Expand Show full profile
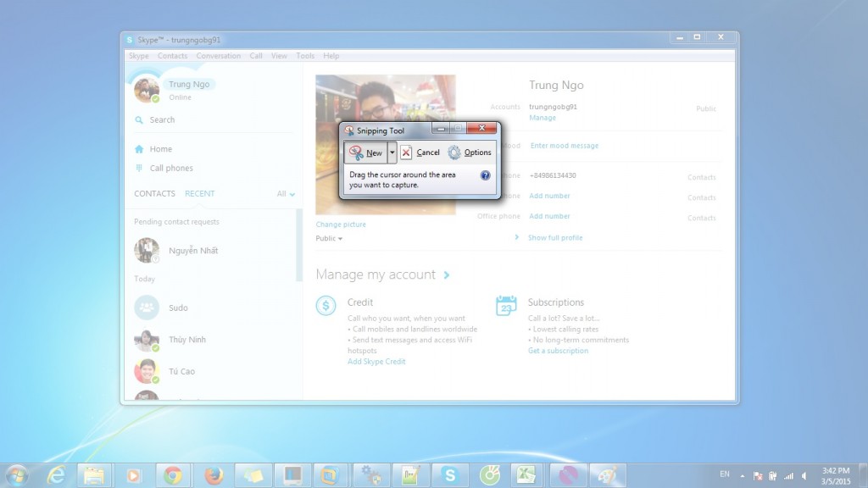 click(x=554, y=238)
